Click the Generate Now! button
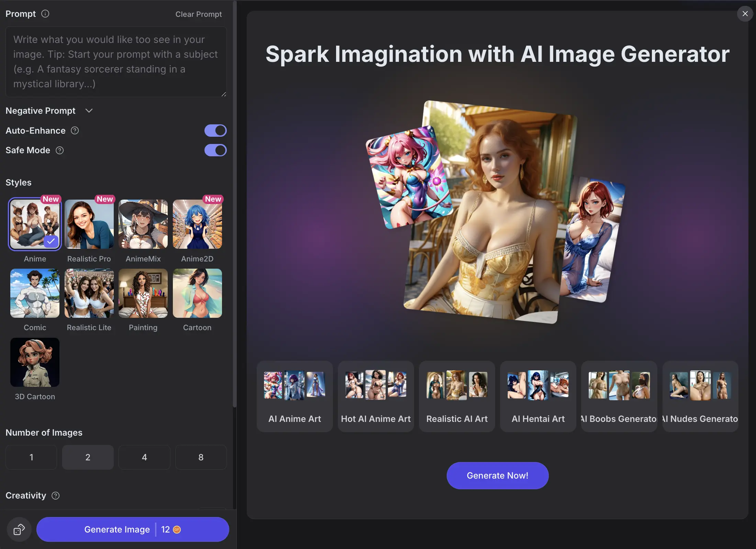This screenshot has height=549, width=756. click(x=497, y=475)
